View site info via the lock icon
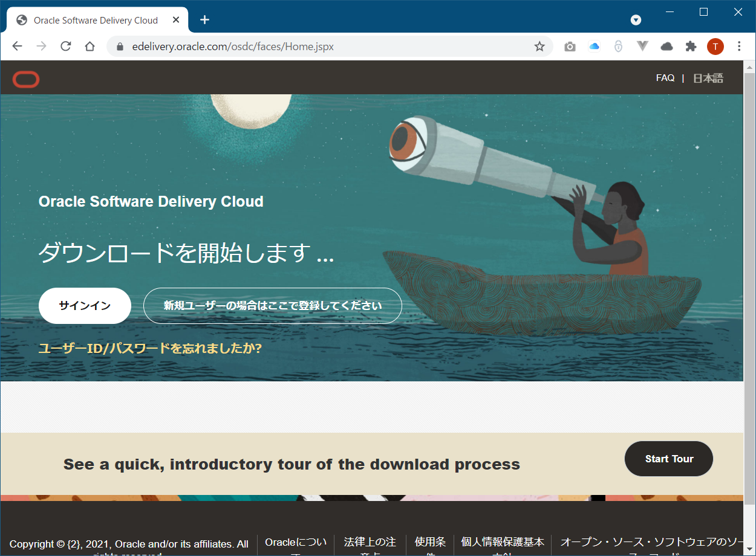The width and height of the screenshot is (756, 556). [119, 47]
